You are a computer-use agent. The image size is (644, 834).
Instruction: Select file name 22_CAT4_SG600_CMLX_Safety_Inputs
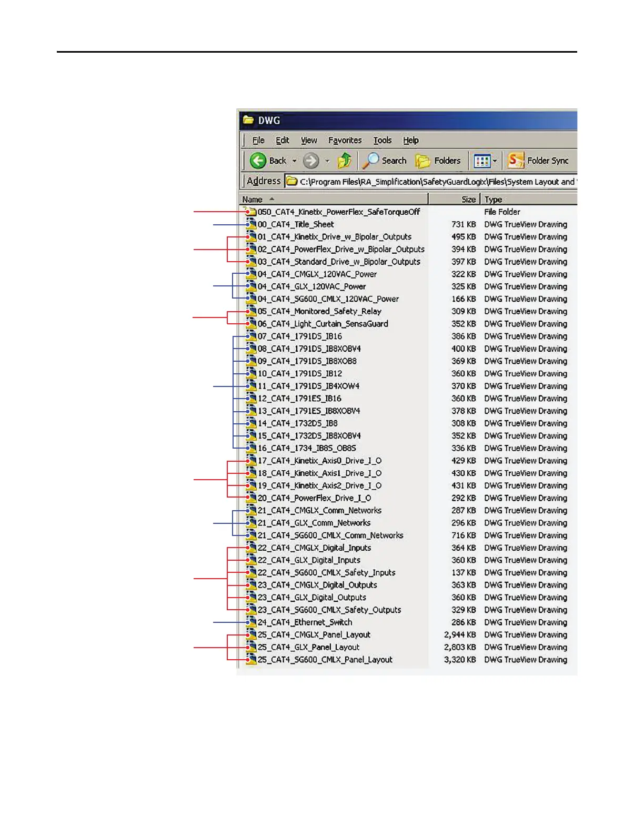pos(327,573)
